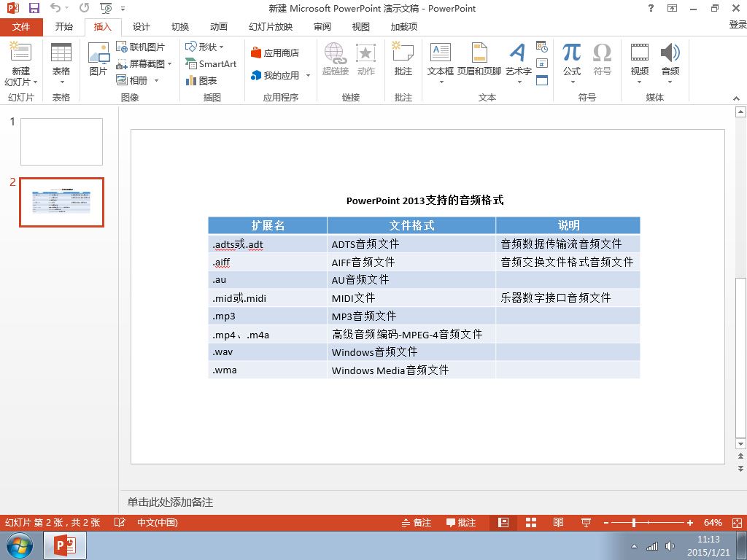Screen dimensions: 747x560
Task: Switch to the 动画 tab
Action: click(x=219, y=27)
